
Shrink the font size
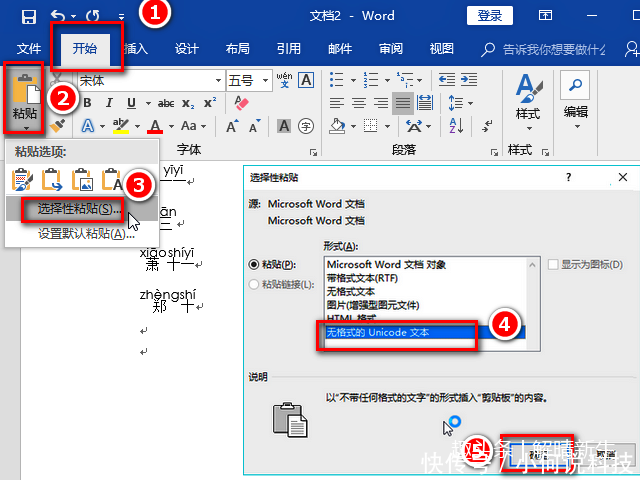[255, 126]
